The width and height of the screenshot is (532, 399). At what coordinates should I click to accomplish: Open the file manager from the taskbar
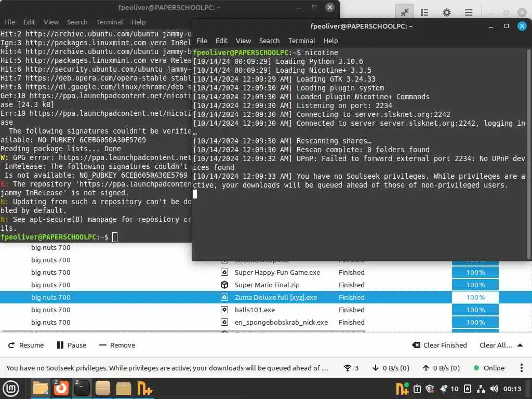[x=41, y=389]
